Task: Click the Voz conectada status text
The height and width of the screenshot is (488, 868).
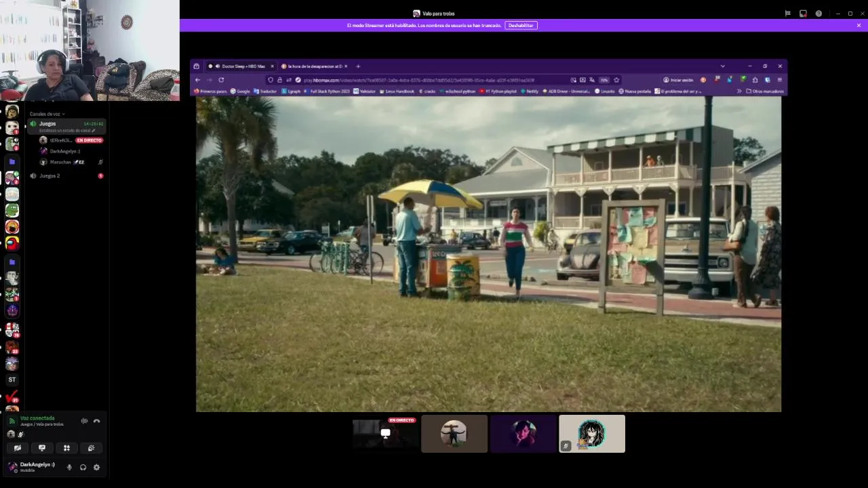Action: (x=37, y=418)
